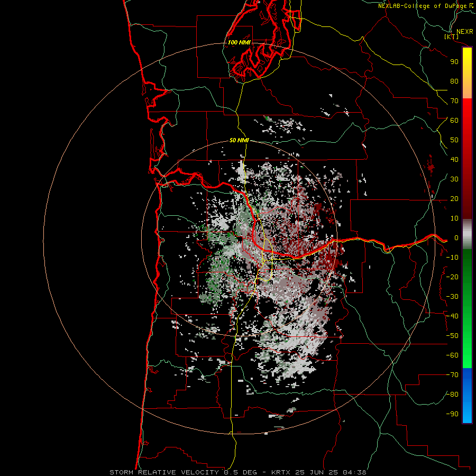Image resolution: width=476 pixels, height=476 pixels.
Task: Click the "STORM RELATIVE VELOCITY" caption text
Action: (x=164, y=472)
